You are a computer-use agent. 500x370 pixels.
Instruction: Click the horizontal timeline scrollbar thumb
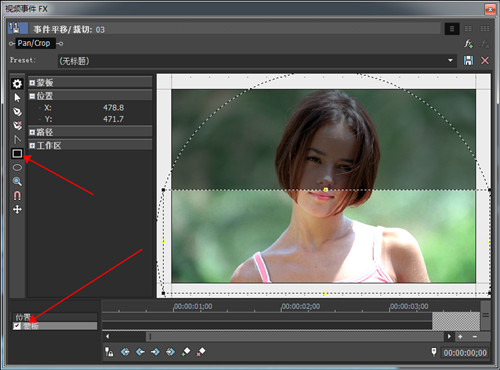(295, 337)
